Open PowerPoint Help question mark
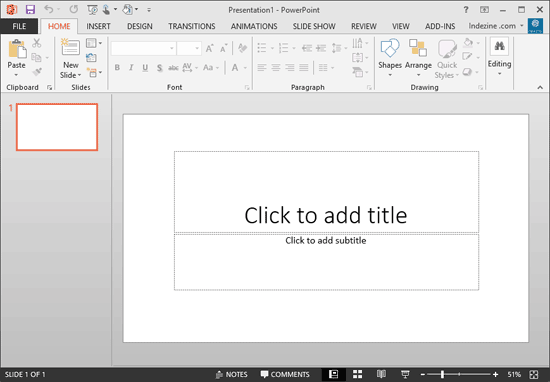Screen dimensions: 550x382 pyautogui.click(x=466, y=10)
